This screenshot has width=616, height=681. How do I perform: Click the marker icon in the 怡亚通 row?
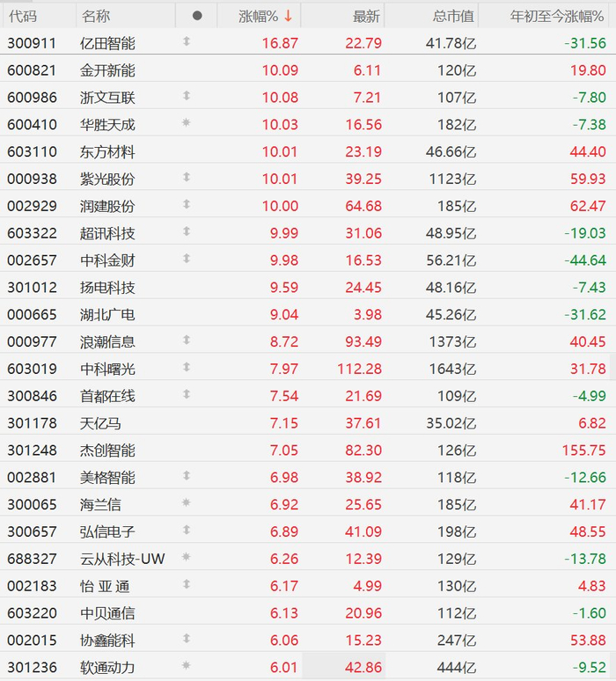[187, 584]
